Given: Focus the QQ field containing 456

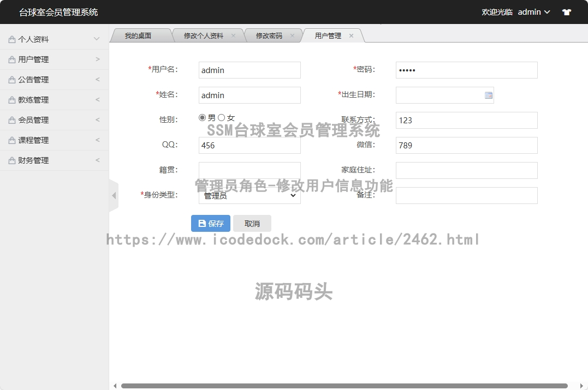Looking at the screenshot, I should [x=250, y=145].
